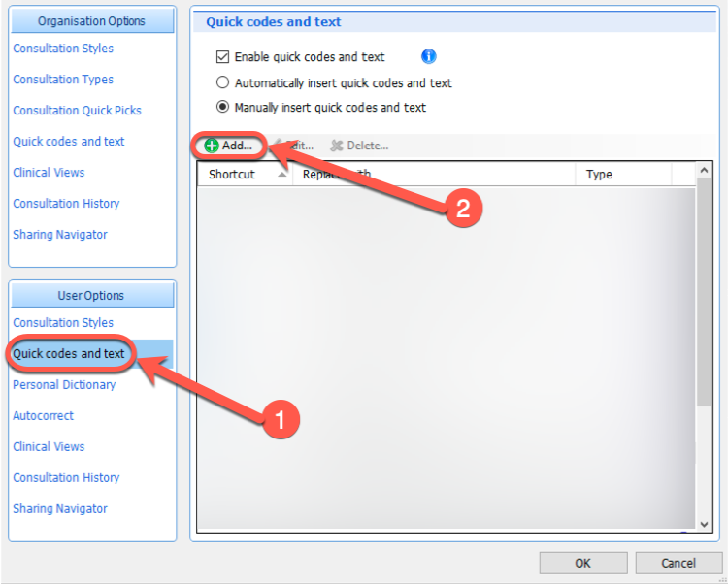Sort by Shortcut column arrow
728x584 pixels.
281,175
